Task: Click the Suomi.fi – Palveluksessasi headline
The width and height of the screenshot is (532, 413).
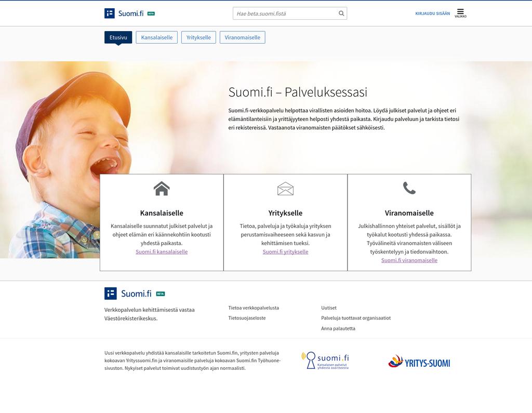Action: [x=298, y=92]
